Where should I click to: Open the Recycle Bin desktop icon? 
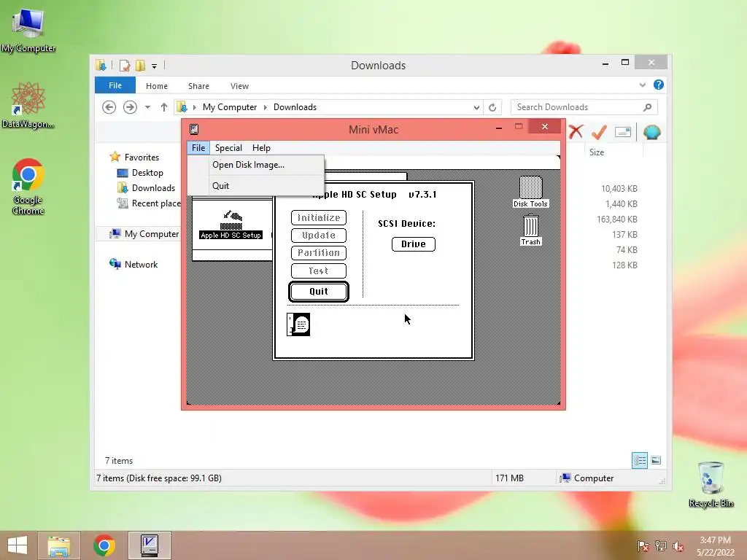click(711, 484)
